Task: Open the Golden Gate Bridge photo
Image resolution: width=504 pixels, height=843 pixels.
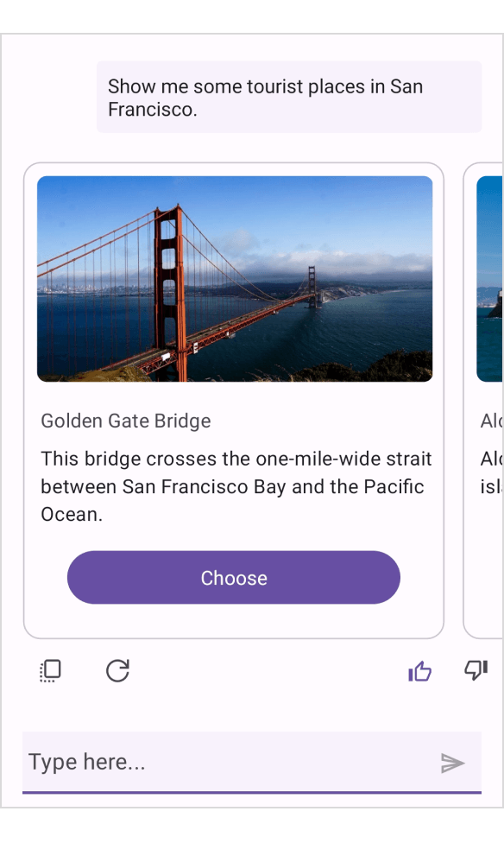Action: pos(234,278)
